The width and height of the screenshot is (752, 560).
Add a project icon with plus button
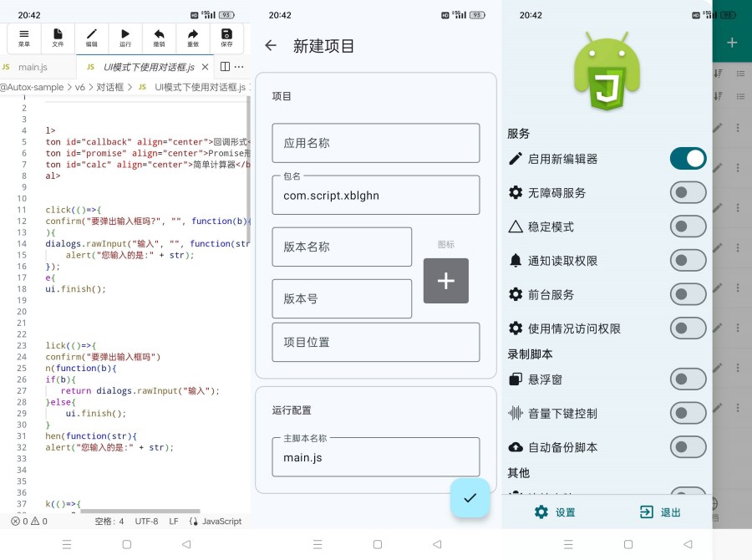445,281
